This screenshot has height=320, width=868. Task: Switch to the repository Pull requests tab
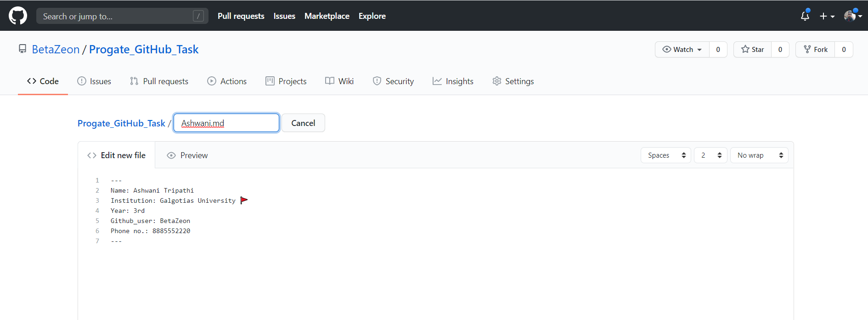tap(159, 81)
